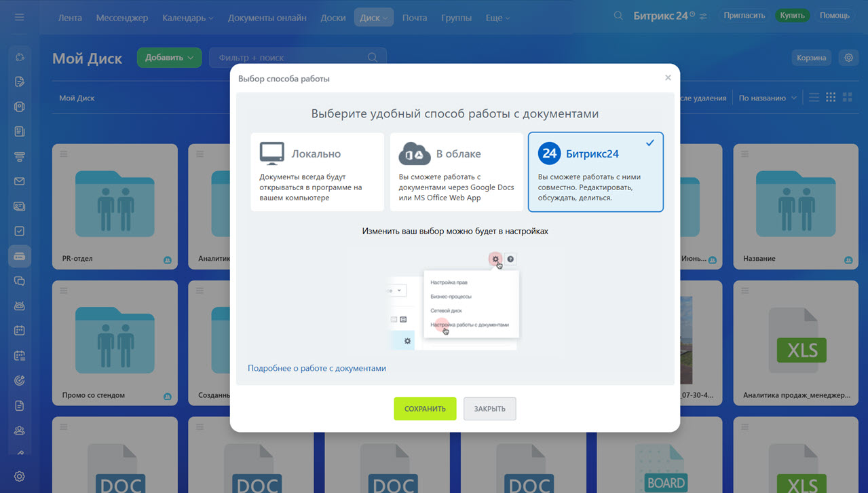This screenshot has height=493, width=868.
Task: Switch to large tile view icon
Action: (847, 98)
